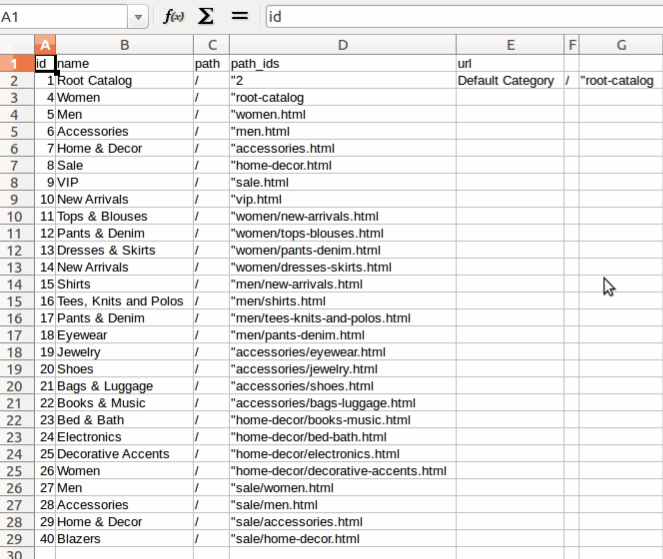Click the Name Box showing A1

(x=64, y=16)
